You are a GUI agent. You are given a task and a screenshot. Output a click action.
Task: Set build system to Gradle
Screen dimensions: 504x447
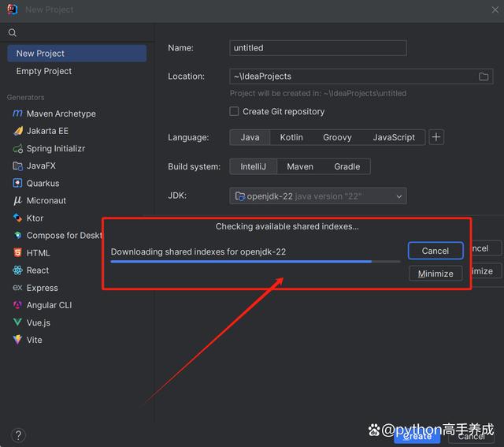coord(346,166)
